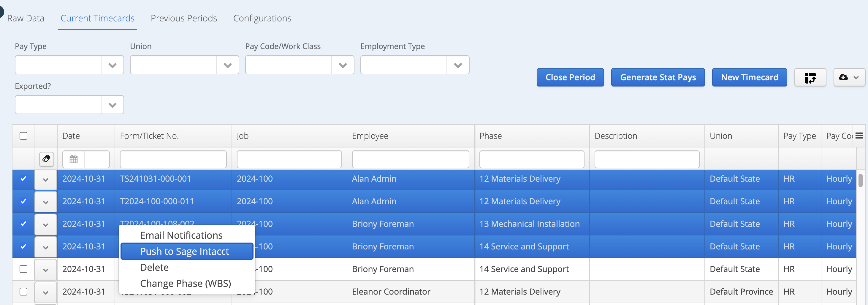Click the Employee column filter field
This screenshot has height=305, width=868.
(411, 159)
